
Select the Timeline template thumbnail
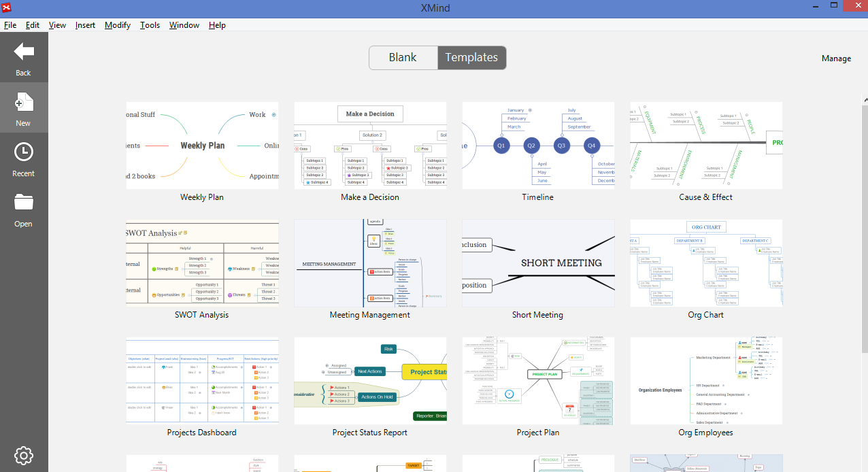pyautogui.click(x=538, y=146)
